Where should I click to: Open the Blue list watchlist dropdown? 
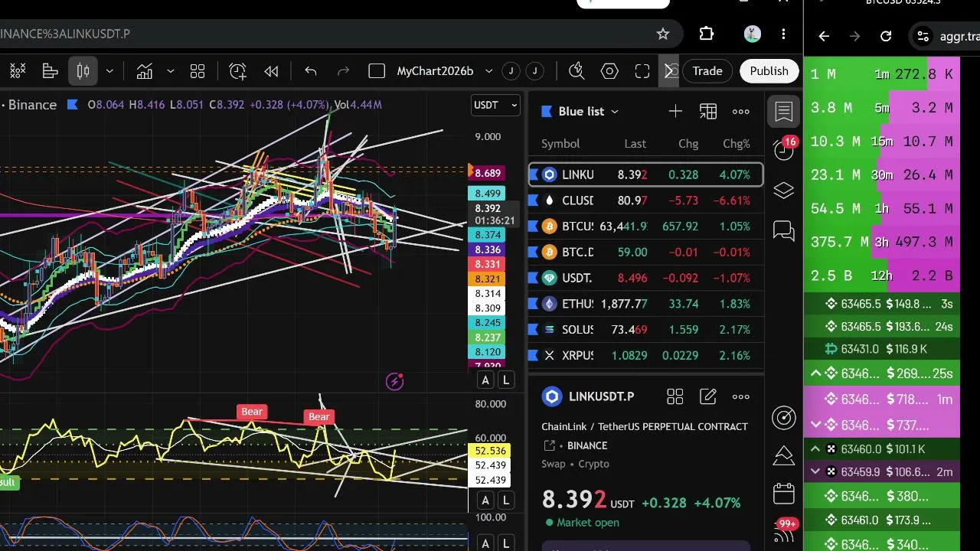tap(580, 112)
